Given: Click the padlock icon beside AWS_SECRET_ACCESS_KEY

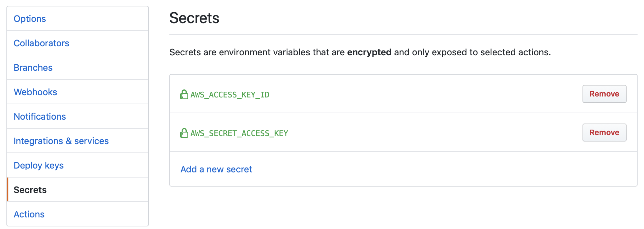Looking at the screenshot, I should (x=184, y=133).
